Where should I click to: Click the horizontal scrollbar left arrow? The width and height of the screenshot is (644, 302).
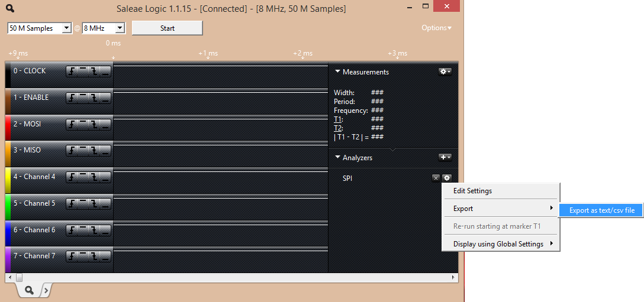tap(9, 277)
